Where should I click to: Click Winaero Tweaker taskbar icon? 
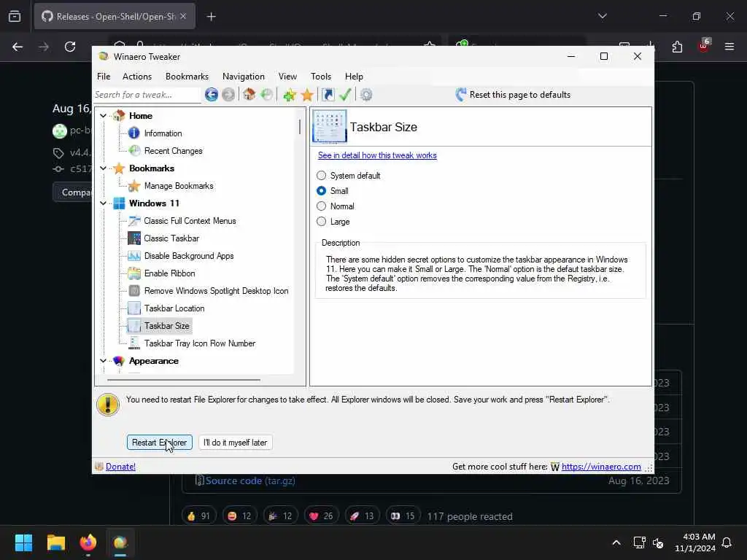tap(120, 542)
